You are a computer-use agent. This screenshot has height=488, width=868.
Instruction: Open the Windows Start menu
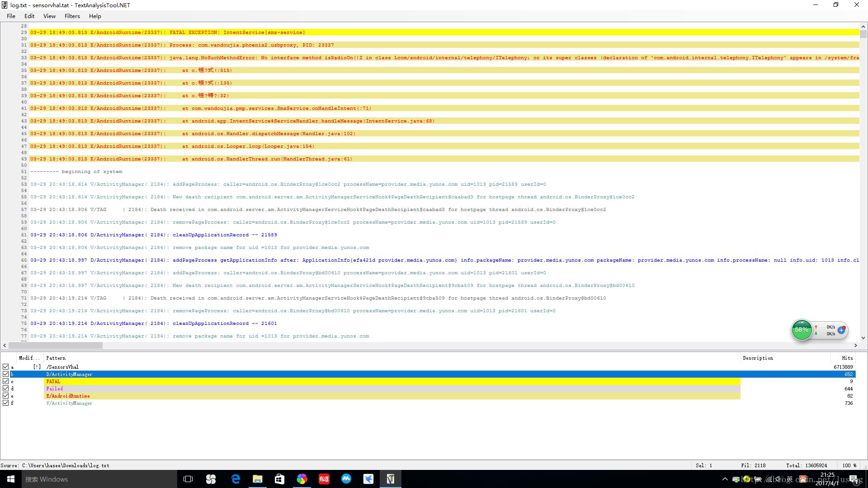pos(11,479)
